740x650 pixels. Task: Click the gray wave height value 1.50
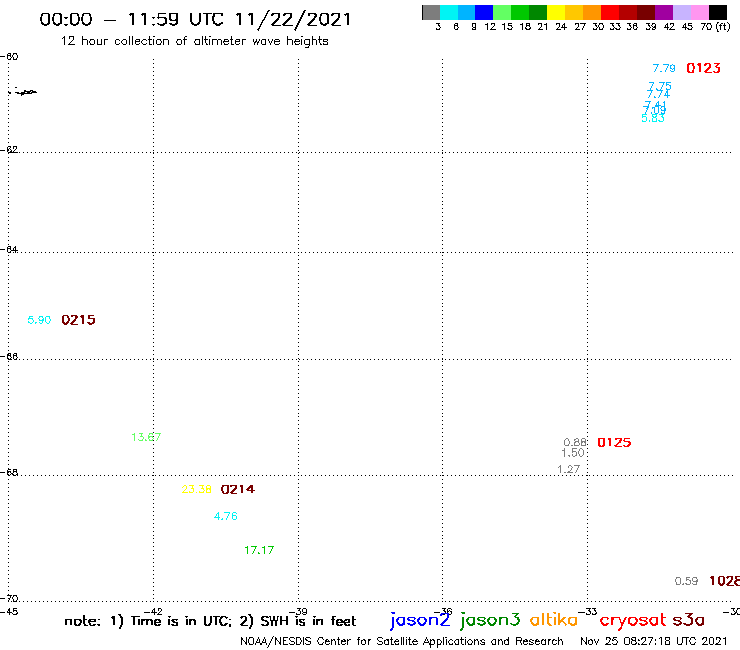pos(572,453)
